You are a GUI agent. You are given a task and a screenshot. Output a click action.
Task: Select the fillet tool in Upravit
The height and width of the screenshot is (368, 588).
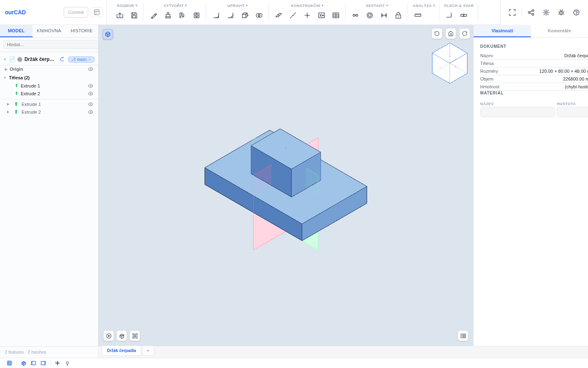point(216,16)
